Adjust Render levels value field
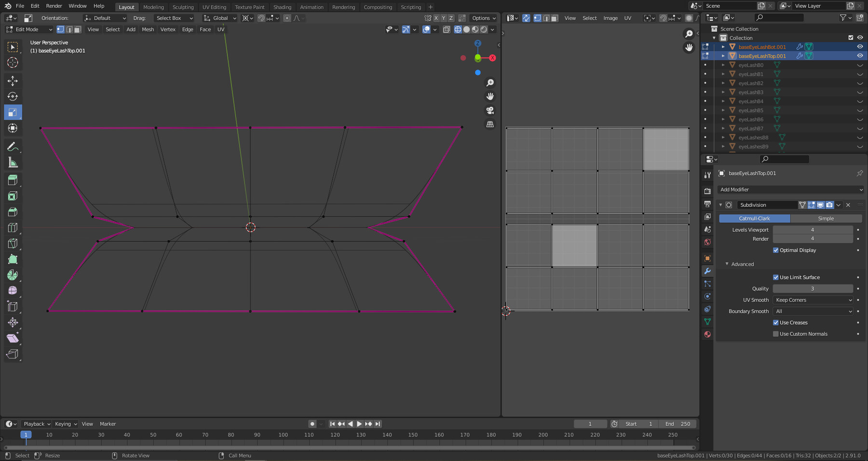 [813, 239]
